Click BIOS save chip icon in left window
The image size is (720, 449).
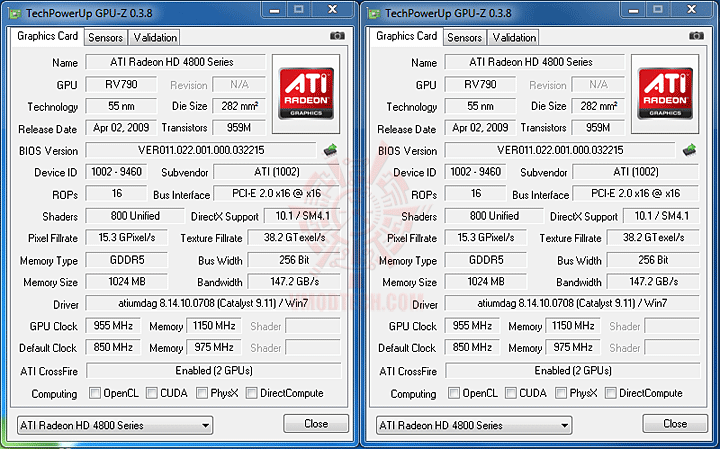[330, 150]
